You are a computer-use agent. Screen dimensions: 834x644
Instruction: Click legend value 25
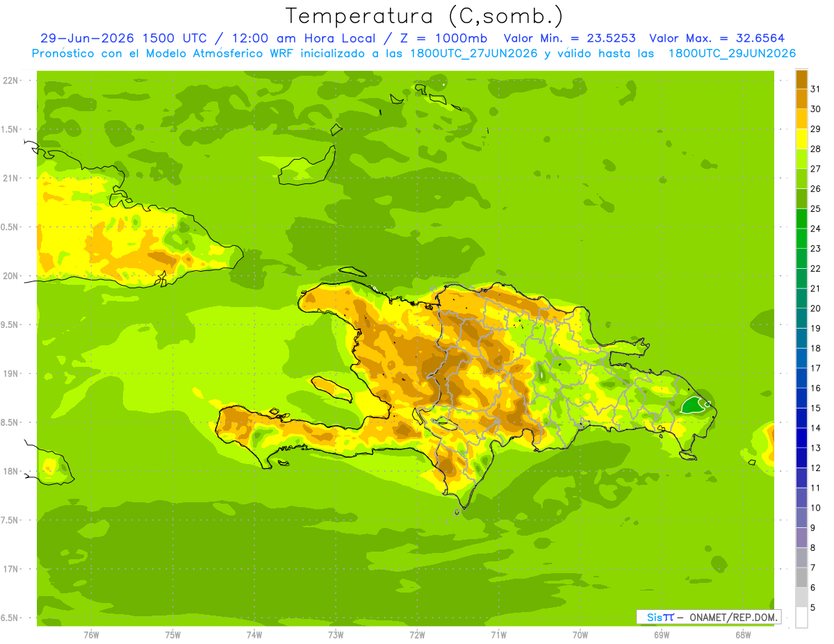[x=816, y=208]
